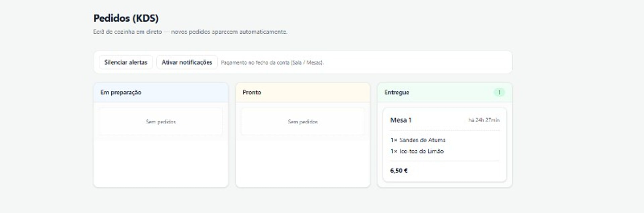Click Sem pedidos in Em preparação column
This screenshot has height=213, width=644.
tap(161, 122)
